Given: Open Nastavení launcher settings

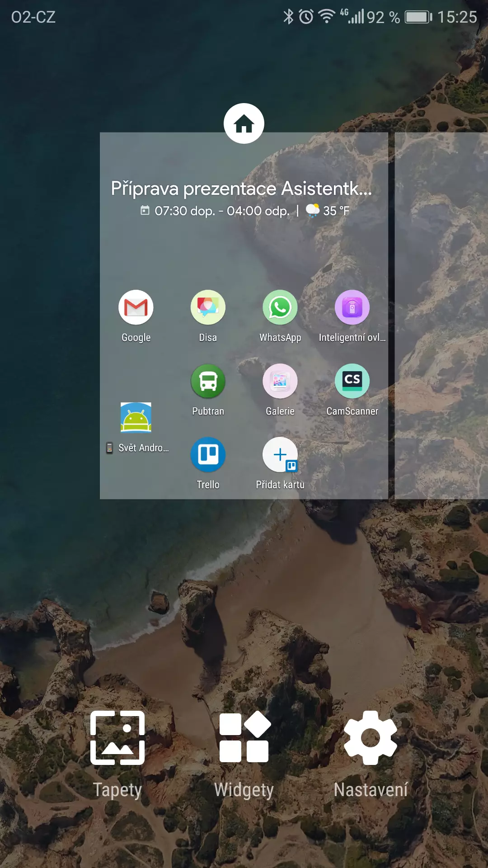Looking at the screenshot, I should pos(371,755).
